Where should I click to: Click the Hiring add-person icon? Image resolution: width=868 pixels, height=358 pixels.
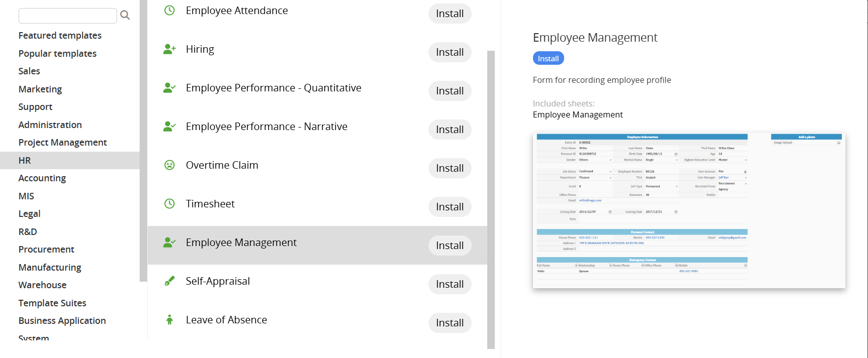170,49
